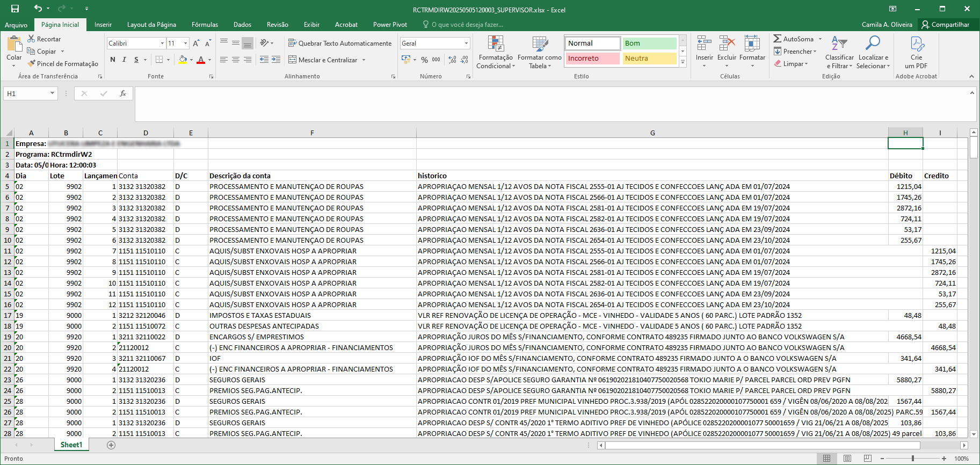Apply the Bom cell style

click(x=650, y=43)
